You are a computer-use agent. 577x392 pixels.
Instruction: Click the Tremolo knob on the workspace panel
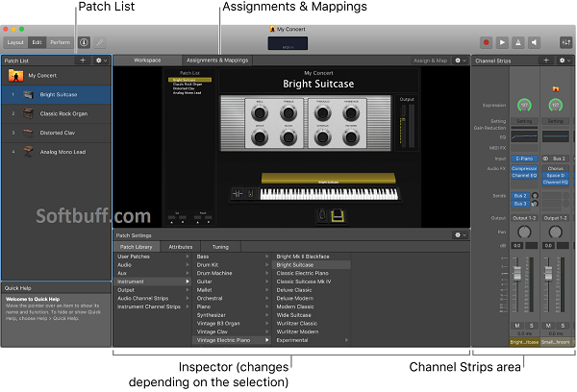(323, 113)
